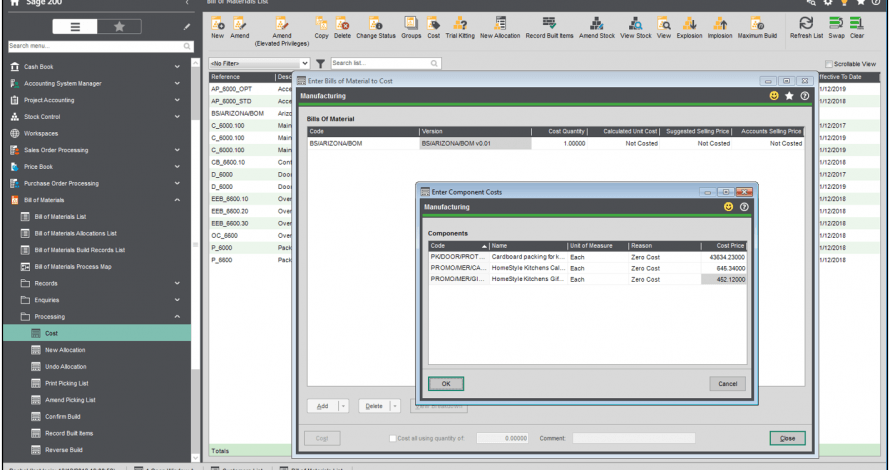Click the Delete button in Enter Bills of Material
Image resolution: width=890 pixels, height=470 pixels.
(374, 406)
